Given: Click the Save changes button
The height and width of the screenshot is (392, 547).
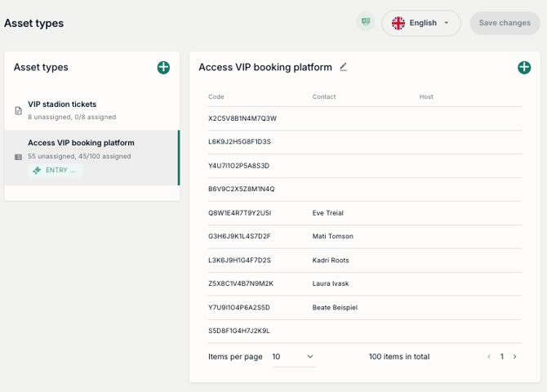Looking at the screenshot, I should tap(505, 23).
